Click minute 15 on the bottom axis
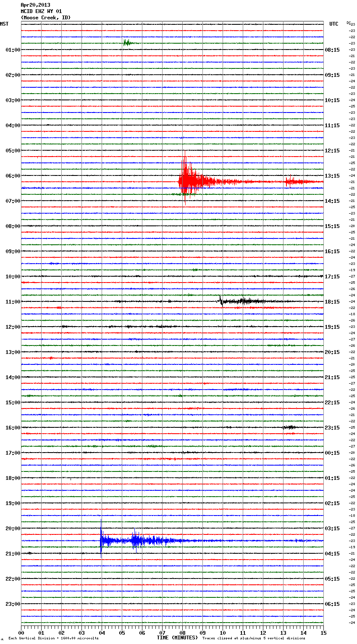The image size is (357, 644). [323, 633]
